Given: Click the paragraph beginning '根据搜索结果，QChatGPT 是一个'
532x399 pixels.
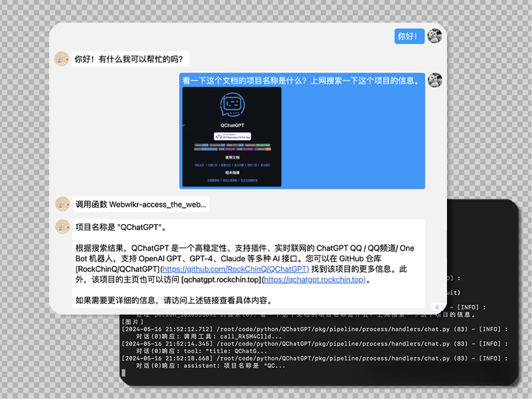Looking at the screenshot, I should (x=244, y=264).
